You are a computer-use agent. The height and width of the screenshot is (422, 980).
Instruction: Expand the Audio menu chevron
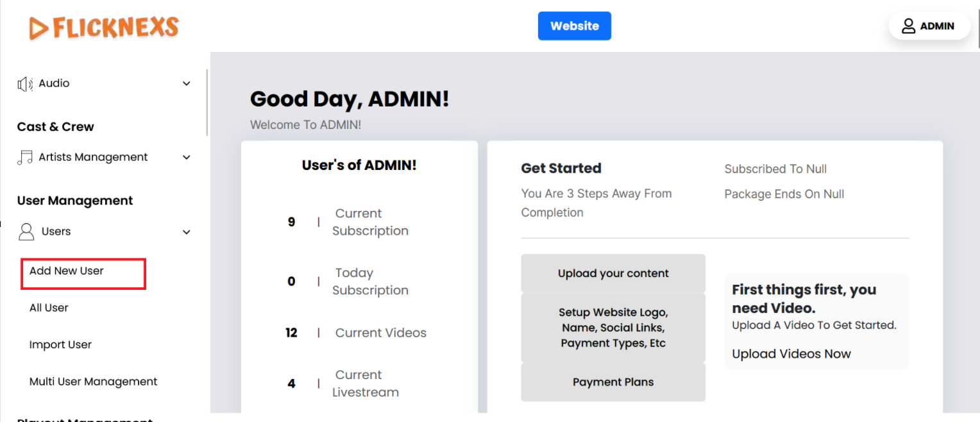click(x=187, y=84)
